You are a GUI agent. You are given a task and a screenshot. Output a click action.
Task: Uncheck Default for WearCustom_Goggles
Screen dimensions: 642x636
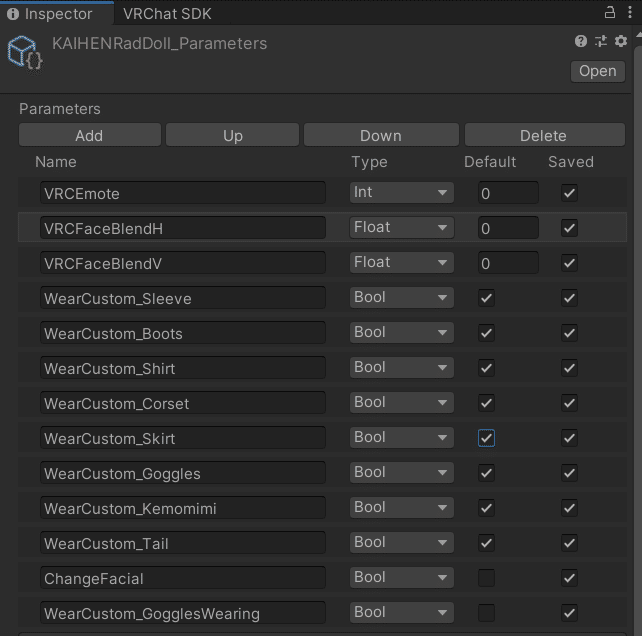(x=486, y=473)
